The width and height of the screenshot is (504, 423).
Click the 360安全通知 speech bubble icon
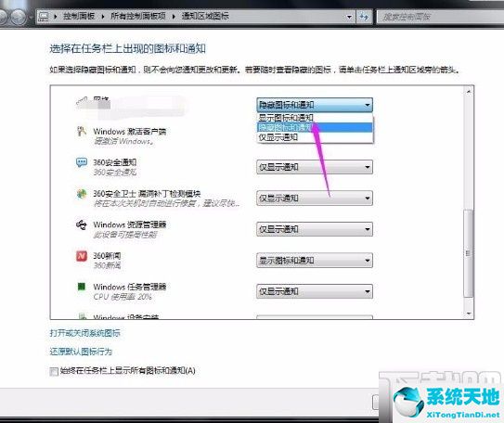click(82, 162)
